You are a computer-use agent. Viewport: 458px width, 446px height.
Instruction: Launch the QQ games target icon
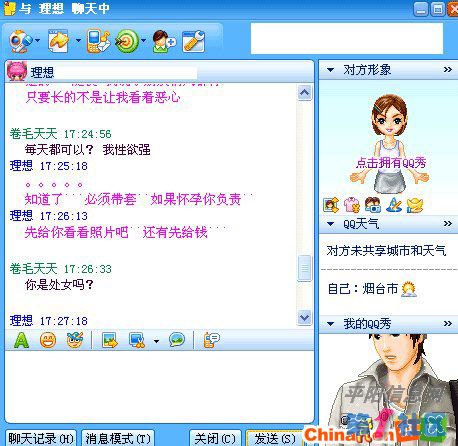click(127, 41)
